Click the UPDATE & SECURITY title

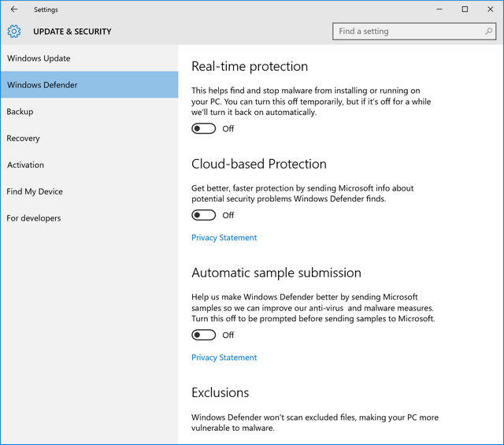point(72,32)
